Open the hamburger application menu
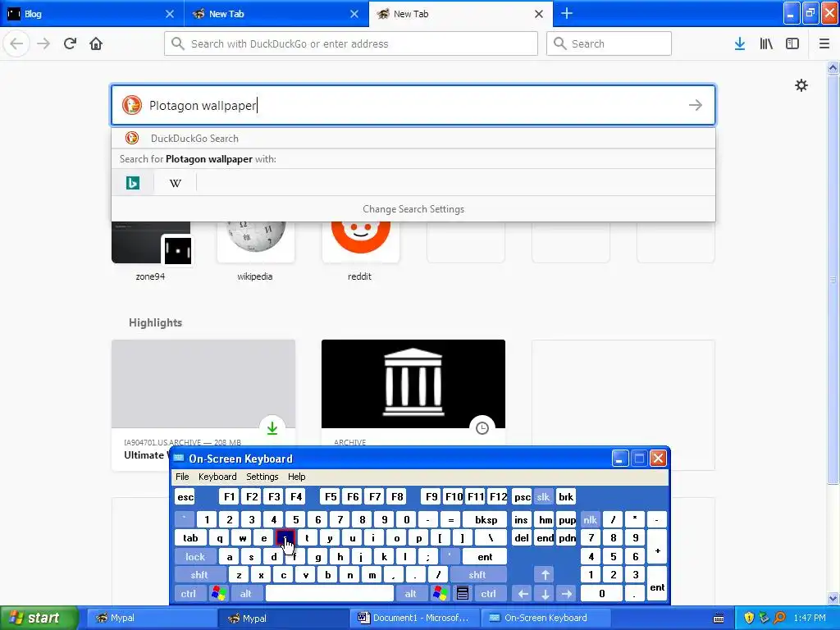Viewport: 840px width, 630px height. coord(824,43)
